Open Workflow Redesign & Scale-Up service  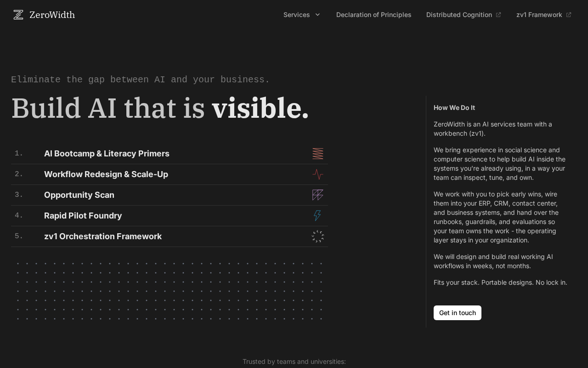tap(106, 174)
